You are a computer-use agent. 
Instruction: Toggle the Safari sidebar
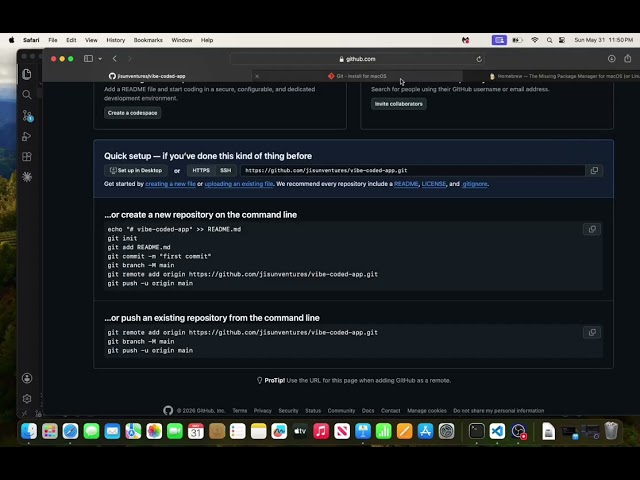pyautogui.click(x=88, y=59)
